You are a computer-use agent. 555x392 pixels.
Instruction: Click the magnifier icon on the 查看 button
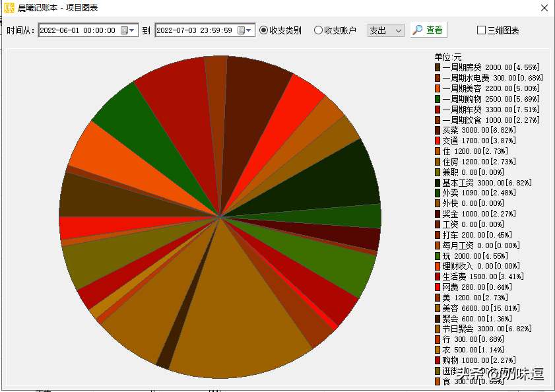pyautogui.click(x=417, y=30)
